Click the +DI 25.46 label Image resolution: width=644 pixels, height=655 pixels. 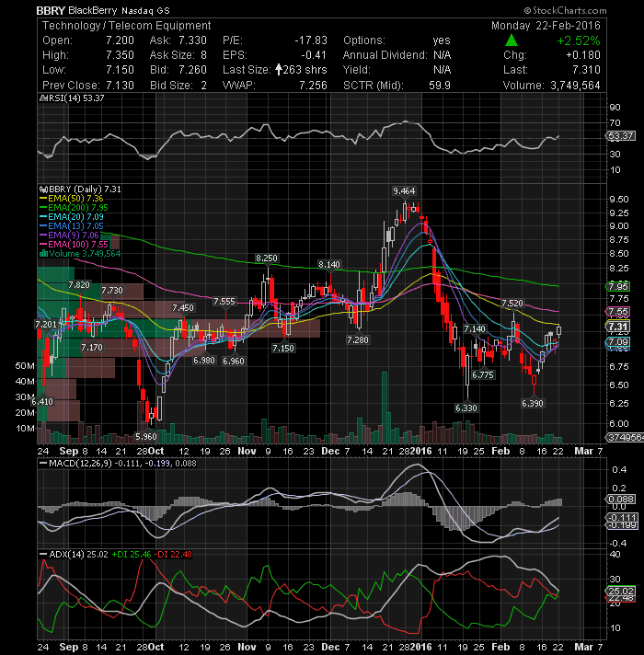click(132, 555)
